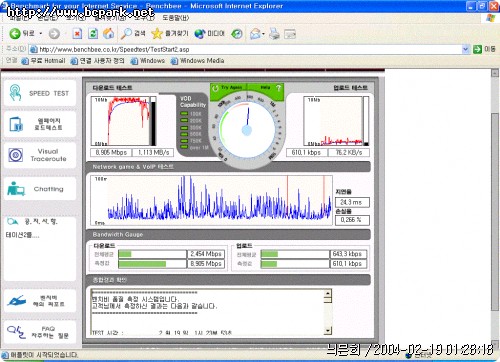This screenshot has height=362, width=500.
Task: Open the FAQ 자주하는 질문 sidebar item
Action: point(40,332)
